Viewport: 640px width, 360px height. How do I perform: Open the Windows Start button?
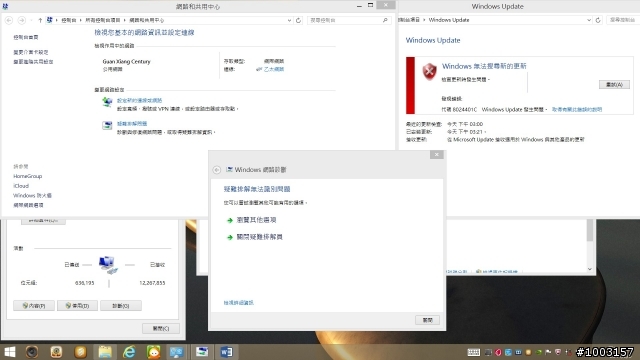pos(9,352)
